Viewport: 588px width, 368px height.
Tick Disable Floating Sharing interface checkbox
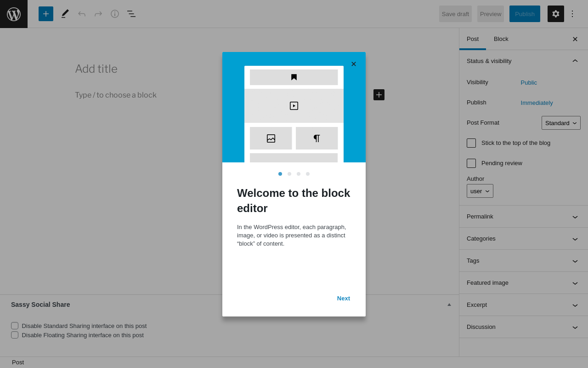click(x=15, y=335)
